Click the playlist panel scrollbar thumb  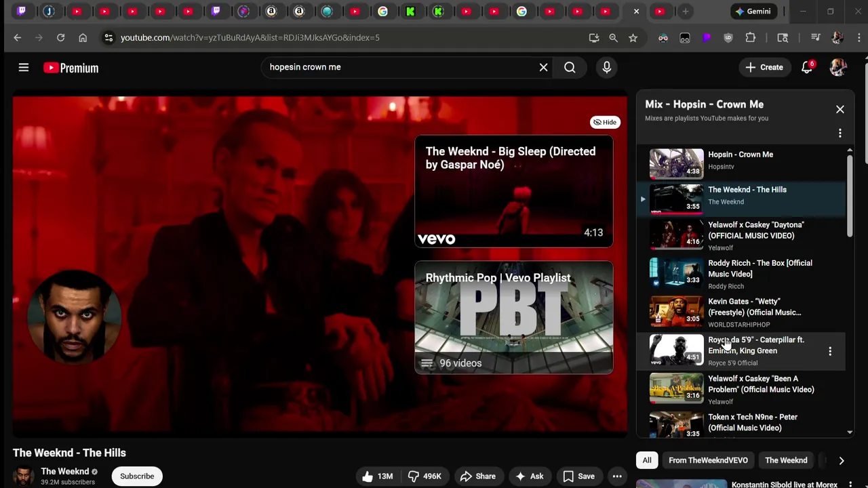pyautogui.click(x=849, y=197)
